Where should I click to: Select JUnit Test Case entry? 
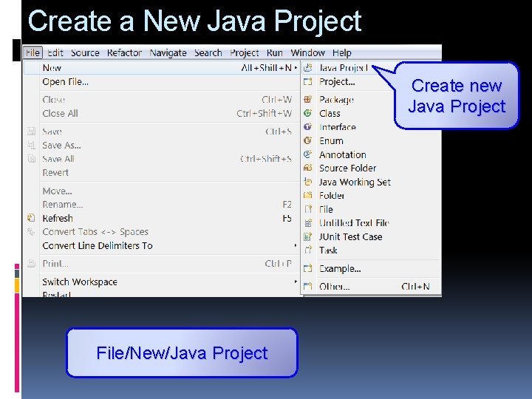(x=371, y=237)
